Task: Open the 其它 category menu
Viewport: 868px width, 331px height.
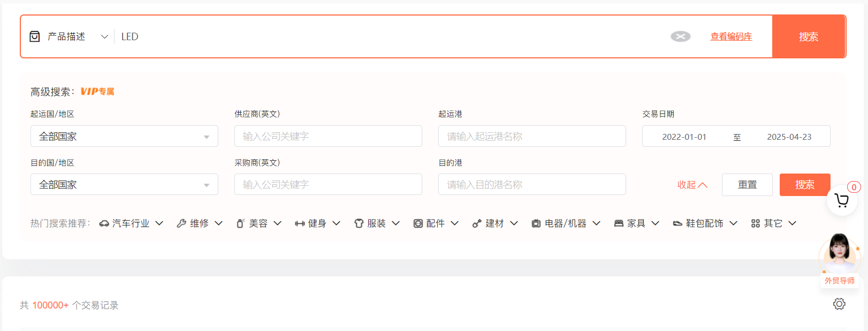Action: point(773,223)
